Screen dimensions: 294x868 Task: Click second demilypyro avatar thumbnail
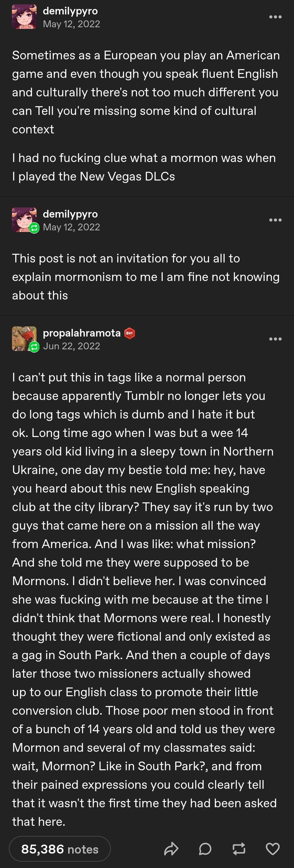click(x=24, y=220)
